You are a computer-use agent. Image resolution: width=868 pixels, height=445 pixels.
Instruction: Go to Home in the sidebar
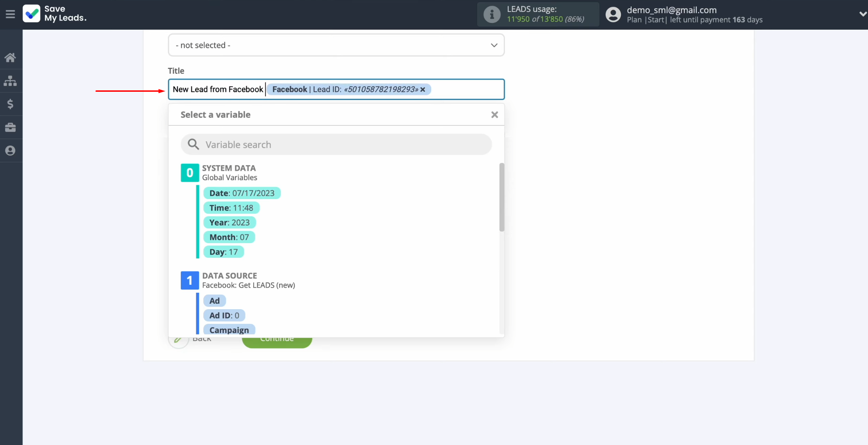pos(10,58)
